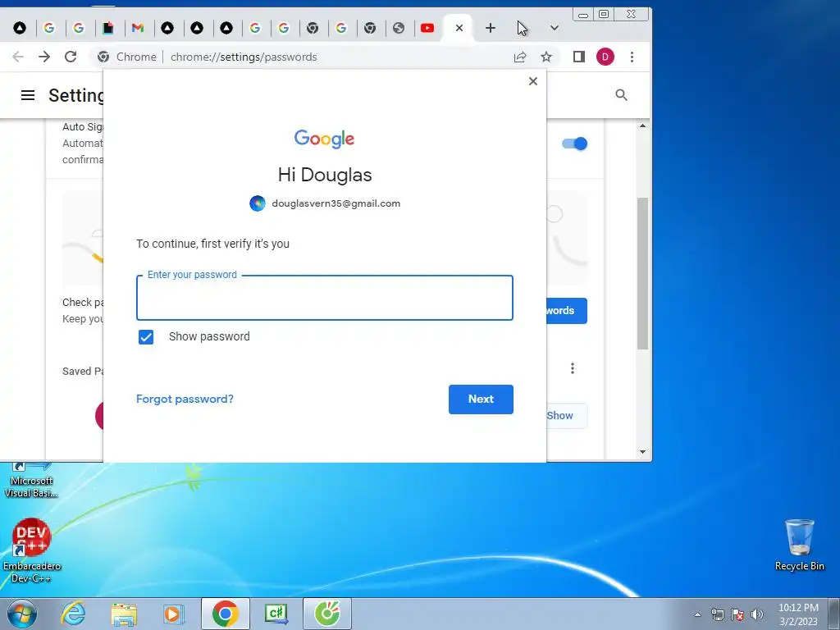Screen dimensions: 840x630
Task: Open Chrome's side panel icon
Action: 578,57
